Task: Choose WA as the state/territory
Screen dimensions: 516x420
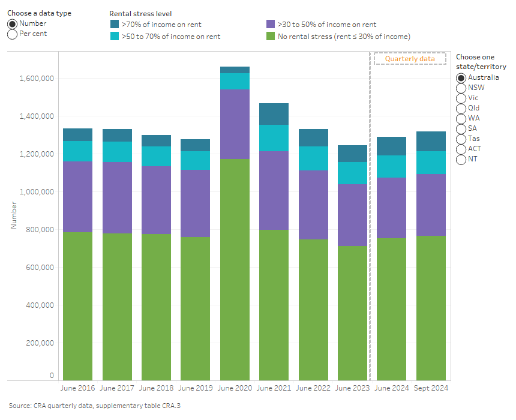Action: 460,118
